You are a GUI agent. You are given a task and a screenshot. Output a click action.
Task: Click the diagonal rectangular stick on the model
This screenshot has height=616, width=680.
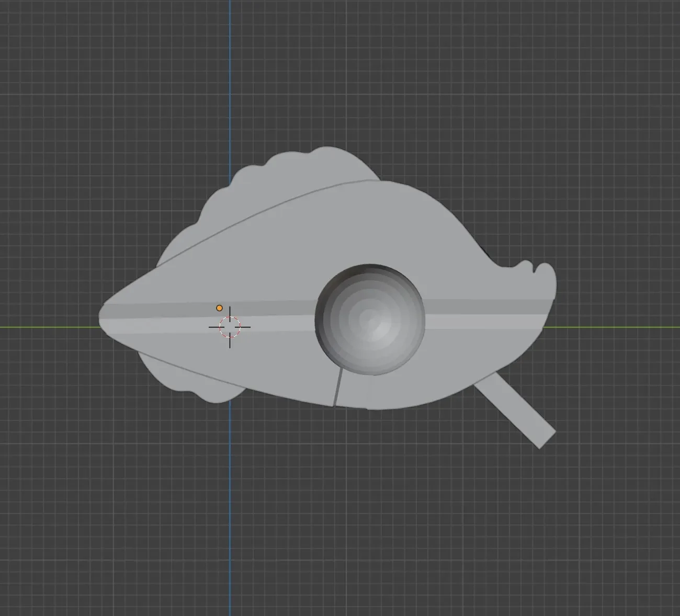tap(516, 412)
